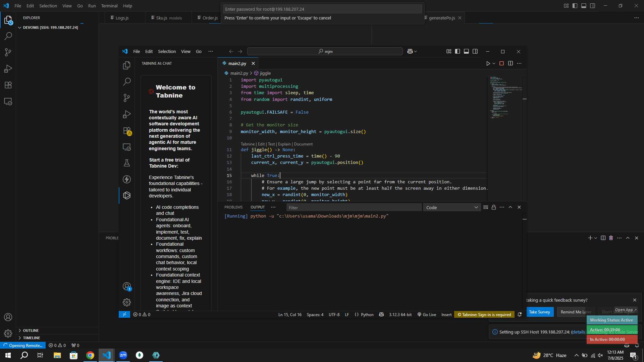Click Tabnine: Sign-in is required in the status bar
The width and height of the screenshot is (644, 362).
click(x=484, y=314)
